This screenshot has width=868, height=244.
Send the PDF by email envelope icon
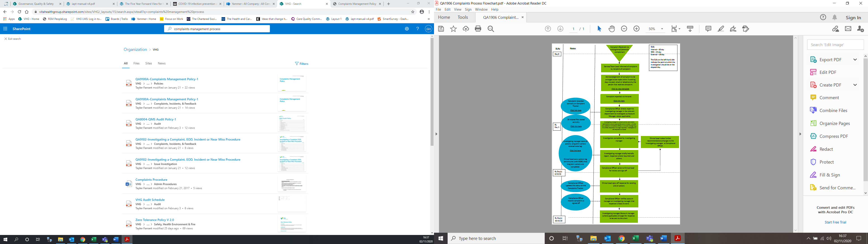pyautogui.click(x=848, y=29)
